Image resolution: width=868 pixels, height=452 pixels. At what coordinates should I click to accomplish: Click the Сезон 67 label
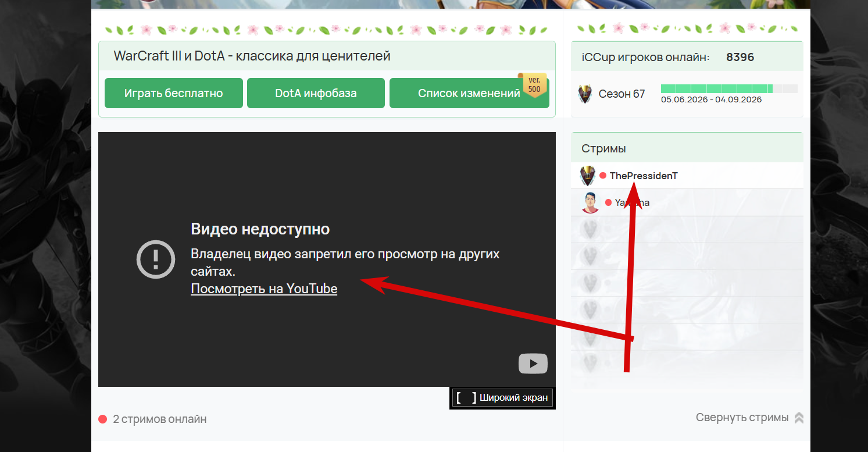pos(621,94)
